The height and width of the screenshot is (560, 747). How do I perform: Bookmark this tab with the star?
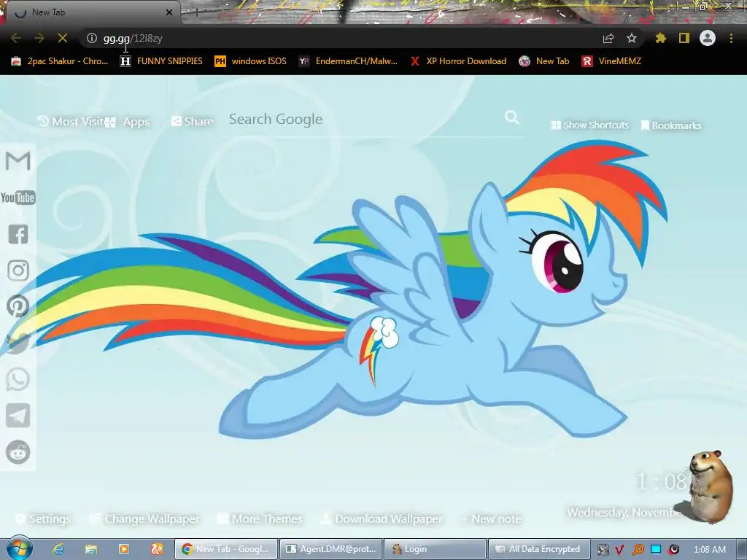[632, 38]
